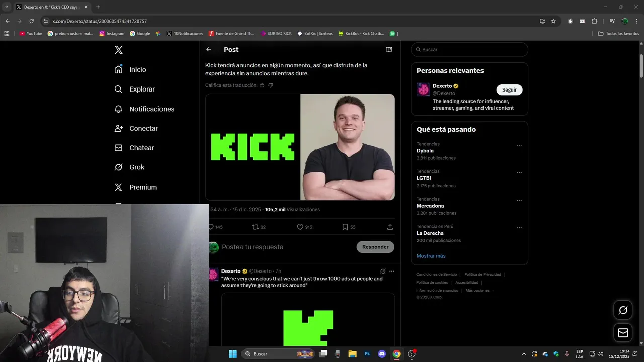Open Inicio in the sidebar
The image size is (644, 362).
coord(130,70)
